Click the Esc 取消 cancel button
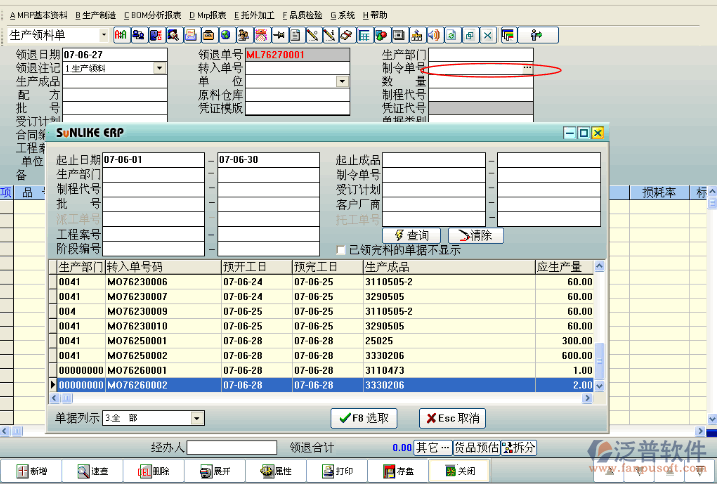 pyautogui.click(x=451, y=418)
